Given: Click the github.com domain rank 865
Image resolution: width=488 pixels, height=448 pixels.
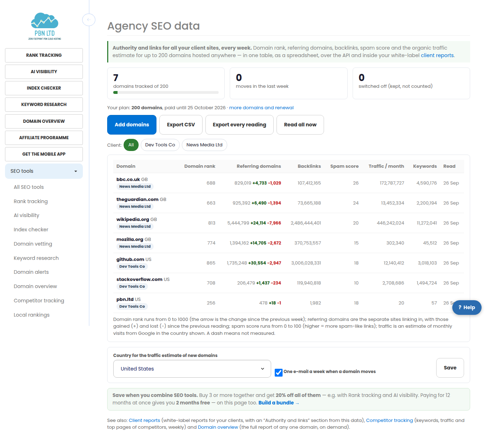Looking at the screenshot, I should [211, 263].
